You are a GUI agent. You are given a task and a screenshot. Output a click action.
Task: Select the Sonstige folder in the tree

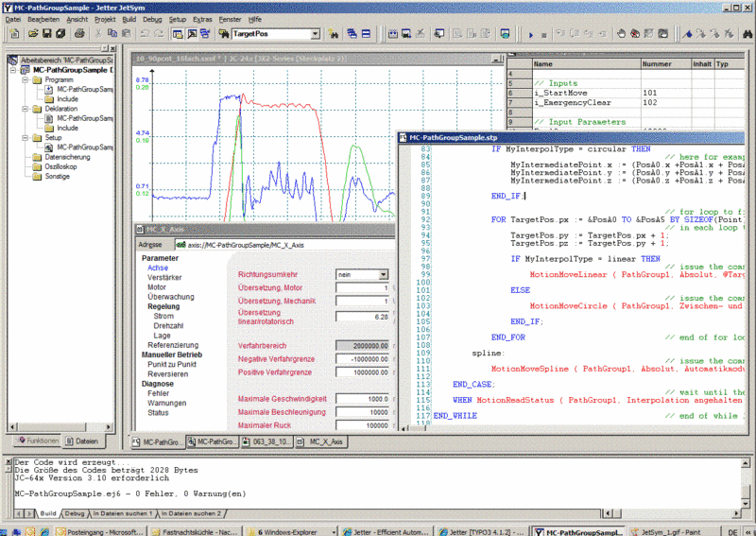coord(58,177)
